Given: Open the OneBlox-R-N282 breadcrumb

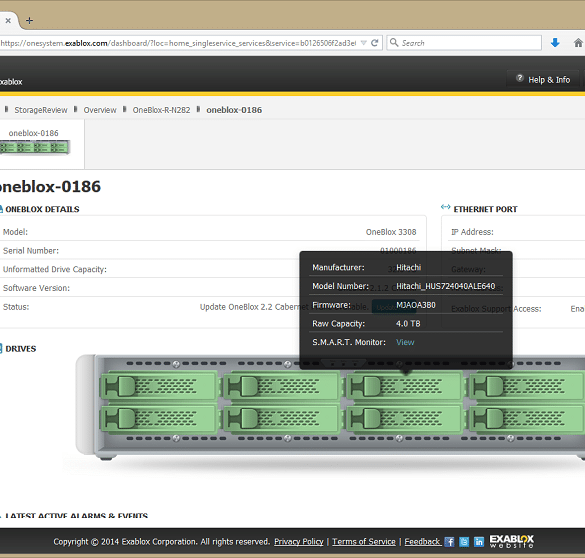Looking at the screenshot, I should (161, 110).
